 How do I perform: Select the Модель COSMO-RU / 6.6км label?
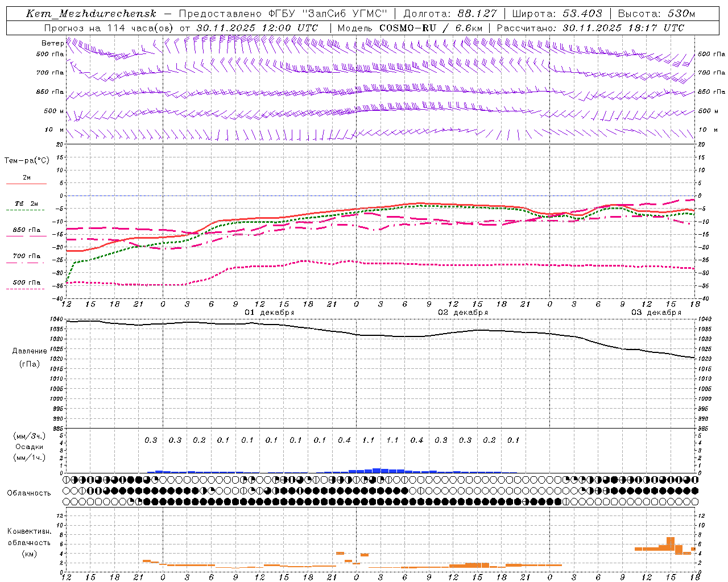coord(410,28)
